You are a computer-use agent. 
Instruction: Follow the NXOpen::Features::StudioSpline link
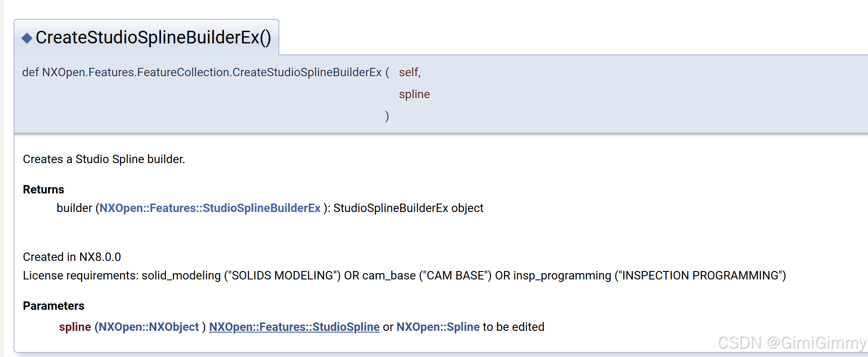click(294, 327)
